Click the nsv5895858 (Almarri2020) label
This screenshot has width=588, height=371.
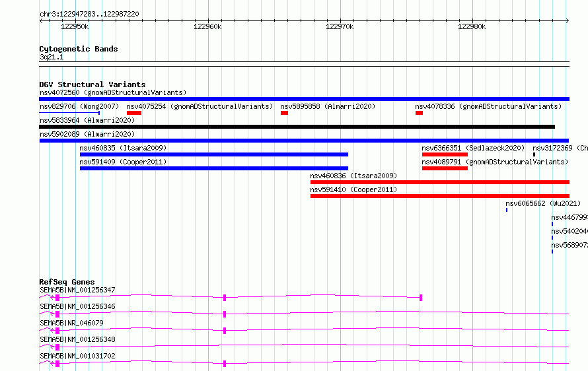pyautogui.click(x=328, y=106)
